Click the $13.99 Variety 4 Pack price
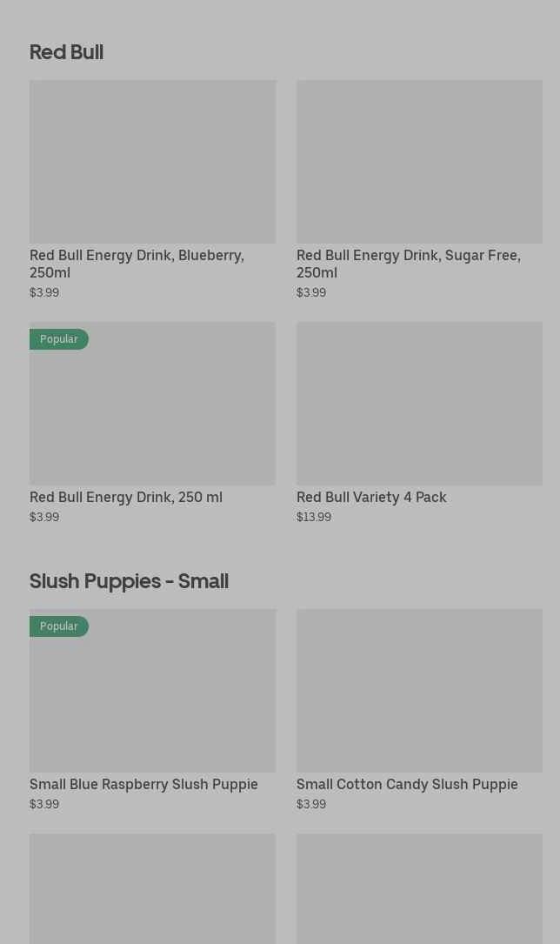560x944 pixels. tap(314, 518)
